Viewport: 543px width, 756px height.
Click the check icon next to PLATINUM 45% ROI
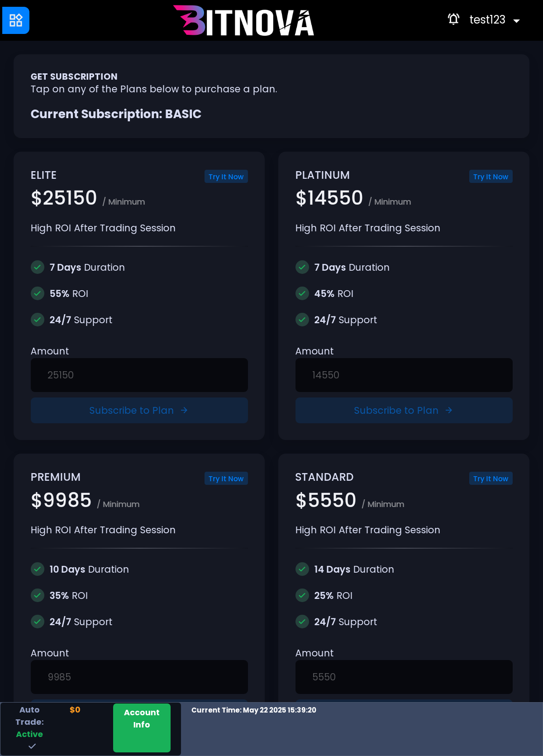coord(302,293)
